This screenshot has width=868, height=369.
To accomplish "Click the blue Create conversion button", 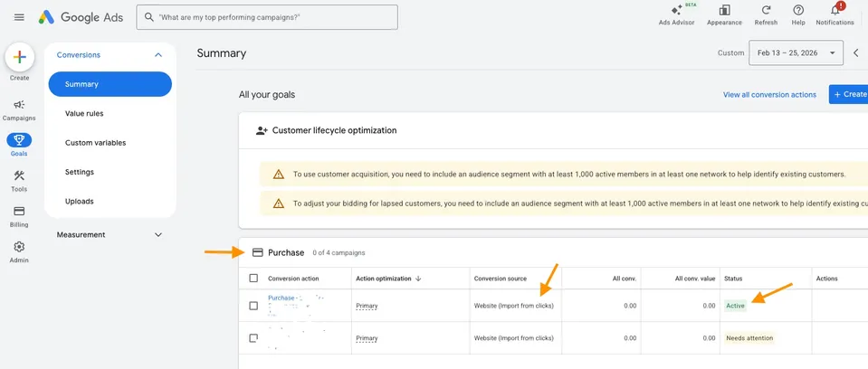I will 848,95.
